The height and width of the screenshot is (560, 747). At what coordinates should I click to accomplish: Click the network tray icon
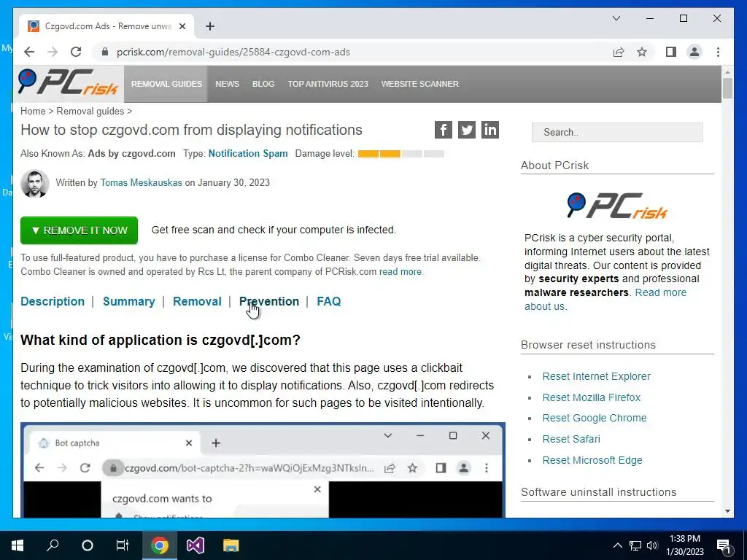click(x=635, y=545)
